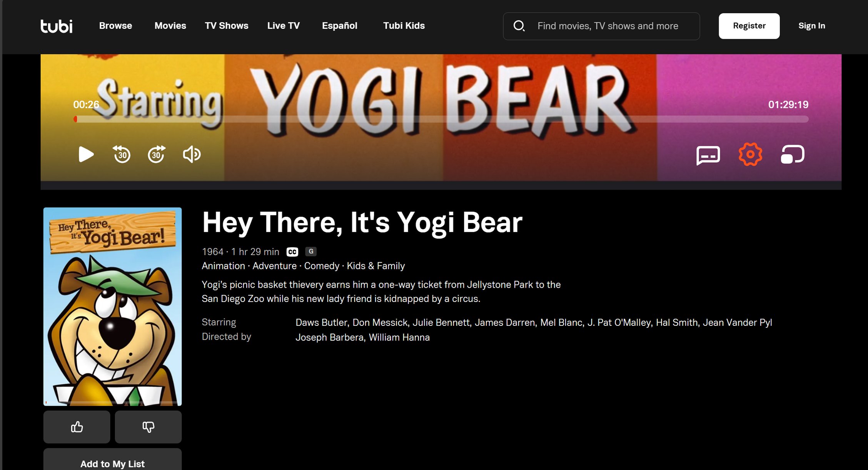Click Sign In
Image resolution: width=868 pixels, height=470 pixels.
click(812, 26)
